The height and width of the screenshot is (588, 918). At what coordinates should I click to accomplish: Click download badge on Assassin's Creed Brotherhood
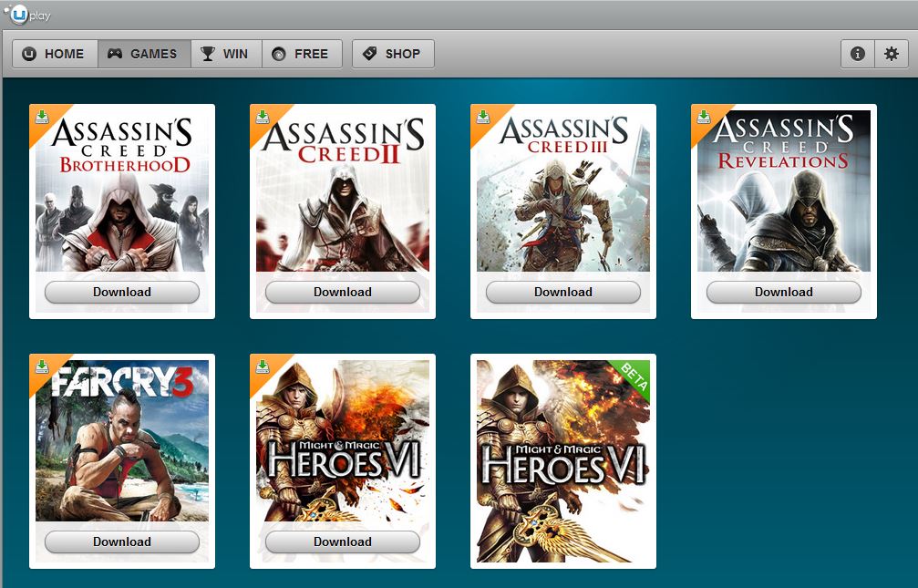42,117
